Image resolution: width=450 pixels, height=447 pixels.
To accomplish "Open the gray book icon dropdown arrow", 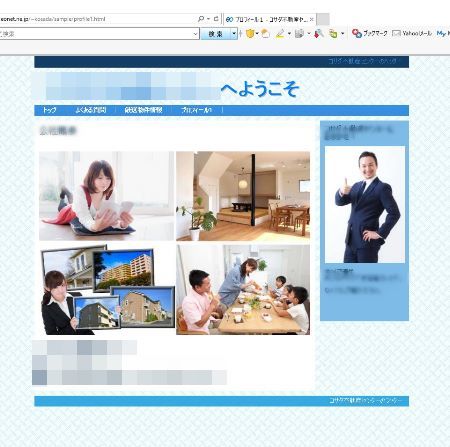I will tap(309, 33).
